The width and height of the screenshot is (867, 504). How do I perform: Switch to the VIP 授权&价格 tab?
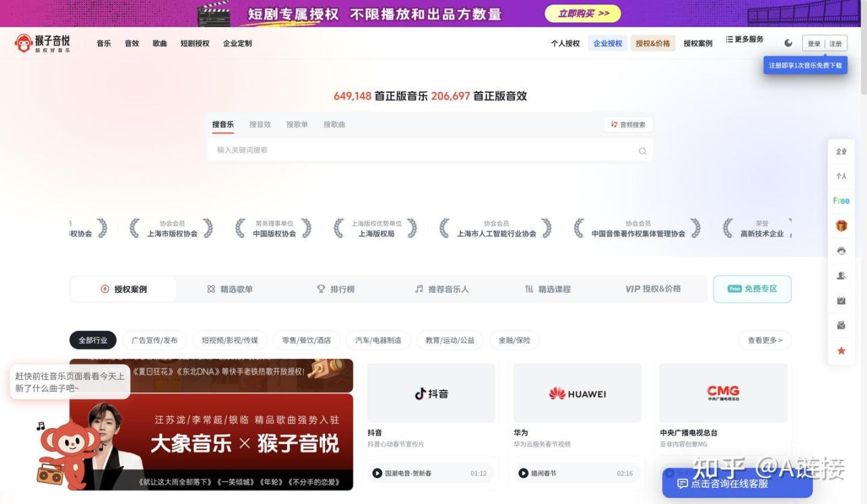(x=653, y=289)
